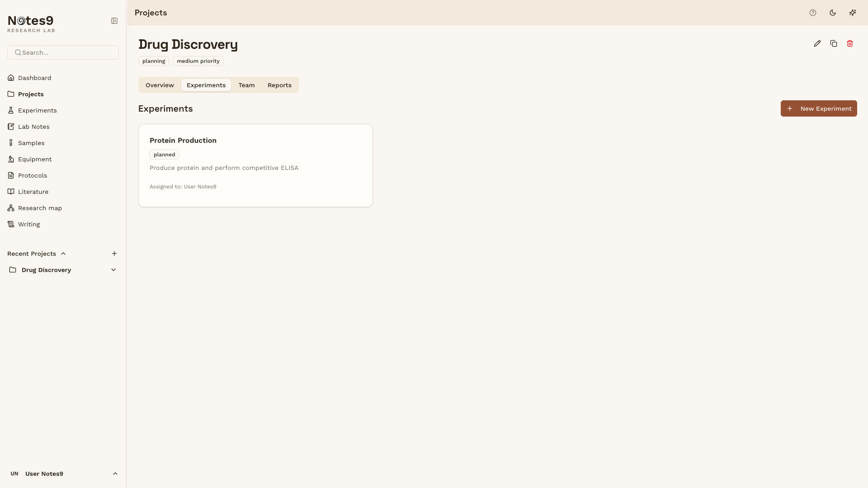Expand the User Notes9 account menu

click(115, 474)
